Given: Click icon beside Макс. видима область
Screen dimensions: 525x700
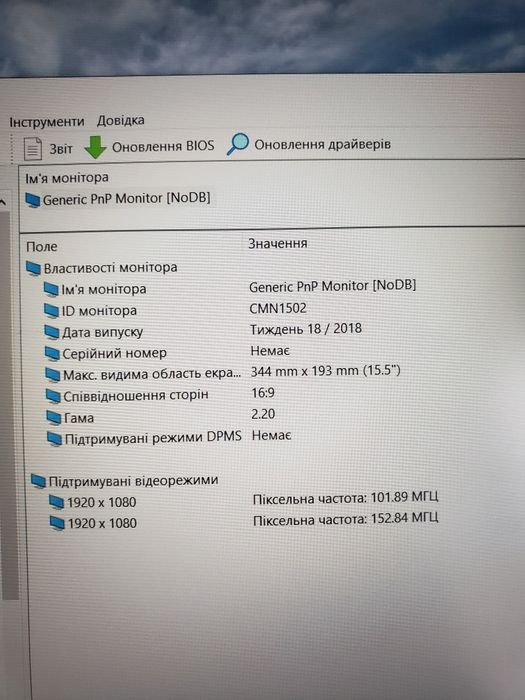Looking at the screenshot, I should [53, 375].
